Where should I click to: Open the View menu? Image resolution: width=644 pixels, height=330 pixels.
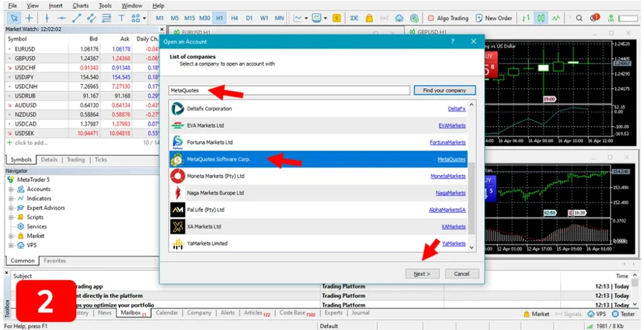[33, 6]
